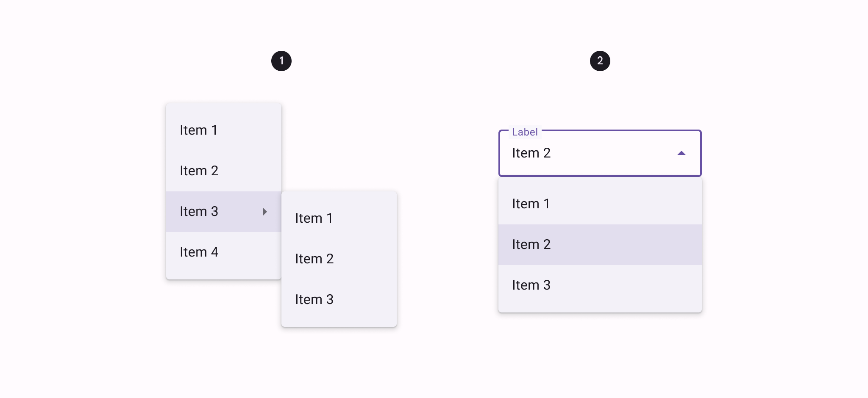Click the collapse arrow in the Label select field

coord(682,153)
